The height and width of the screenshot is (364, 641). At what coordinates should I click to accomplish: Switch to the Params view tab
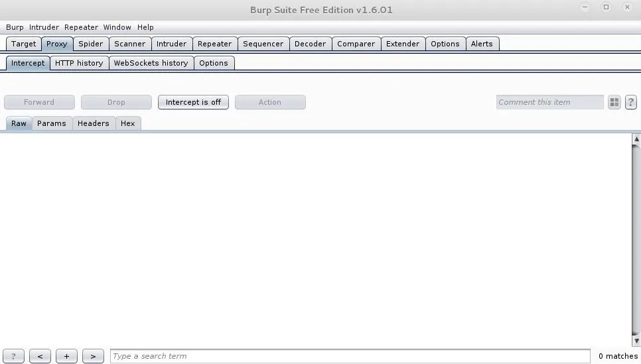click(52, 123)
